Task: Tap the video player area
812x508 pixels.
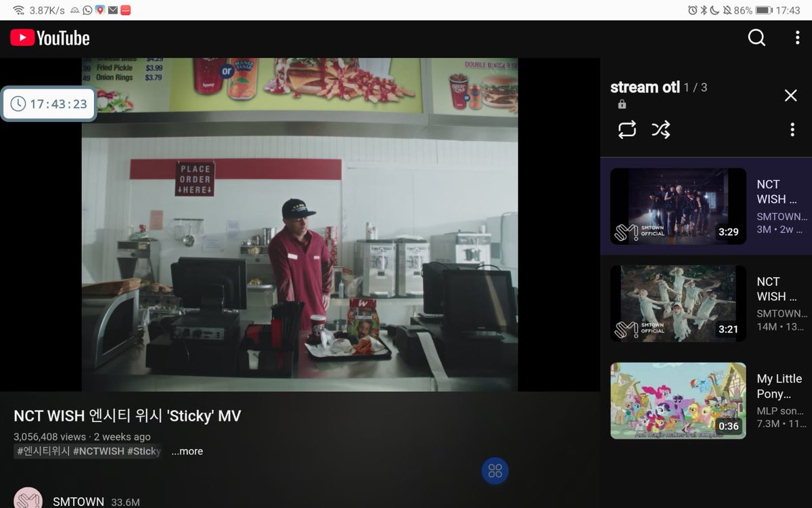Action: (300, 224)
